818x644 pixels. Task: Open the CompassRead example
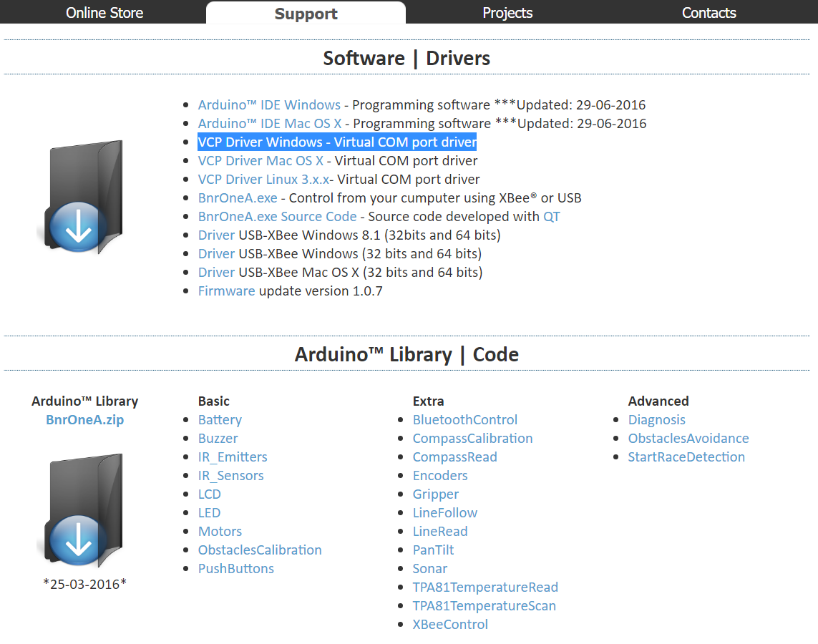pos(455,457)
